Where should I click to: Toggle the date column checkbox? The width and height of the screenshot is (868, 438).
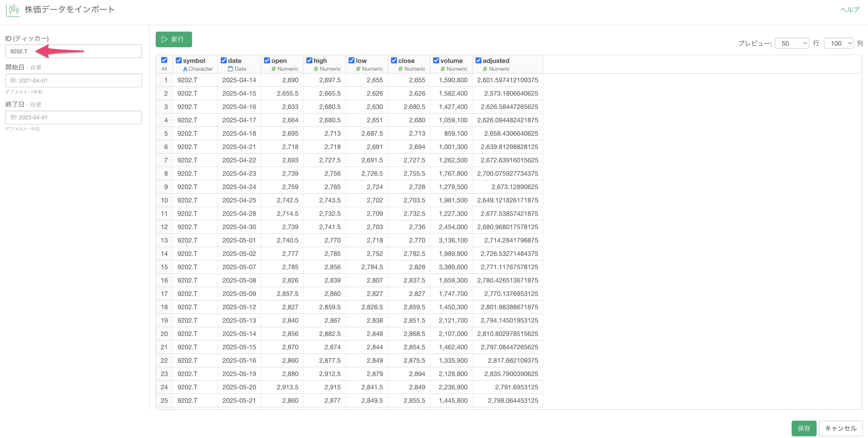tap(223, 61)
